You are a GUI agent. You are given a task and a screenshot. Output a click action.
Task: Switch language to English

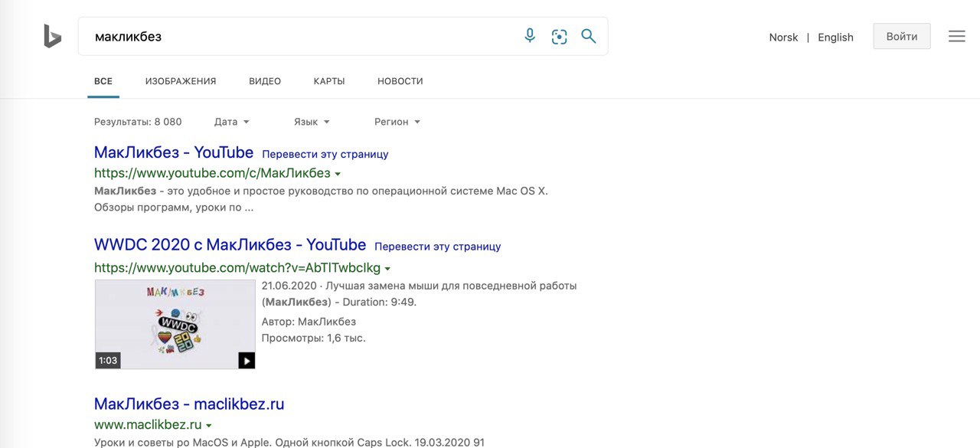point(835,37)
